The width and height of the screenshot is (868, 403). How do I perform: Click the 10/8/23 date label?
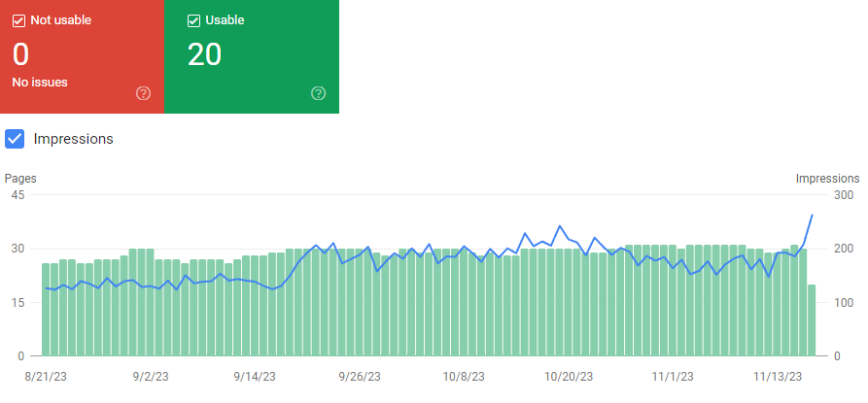pos(464,377)
